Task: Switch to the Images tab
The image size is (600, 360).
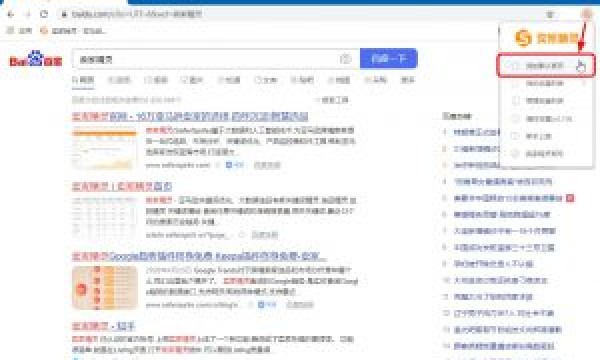Action: click(x=192, y=80)
